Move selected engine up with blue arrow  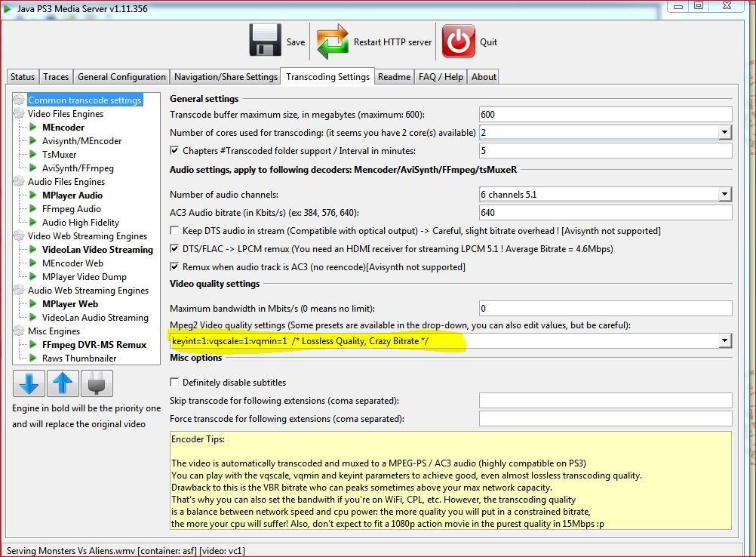(x=63, y=383)
